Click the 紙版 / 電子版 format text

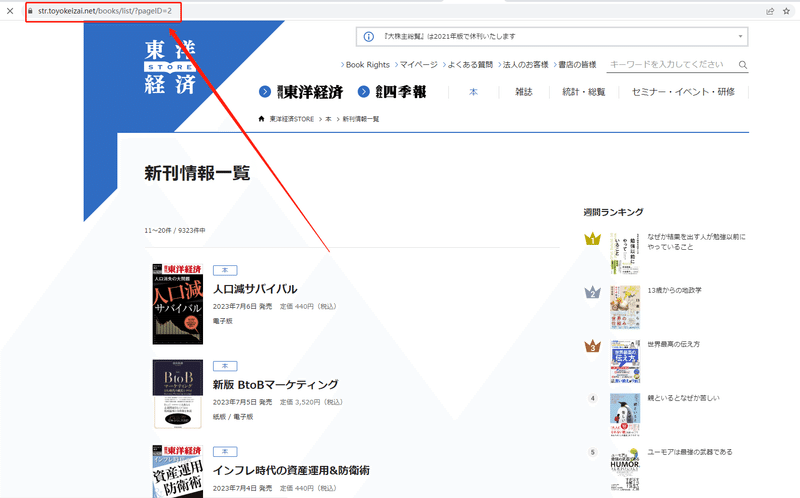tap(233, 417)
